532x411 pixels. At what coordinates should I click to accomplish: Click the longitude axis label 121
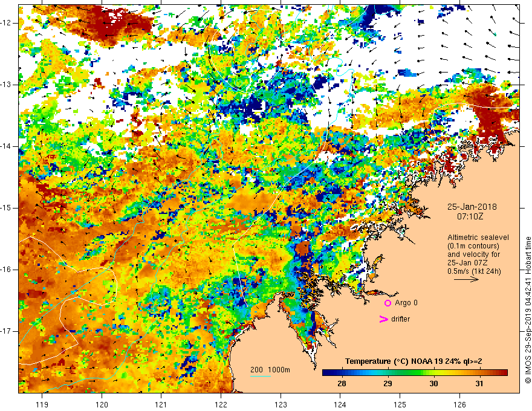(161, 404)
